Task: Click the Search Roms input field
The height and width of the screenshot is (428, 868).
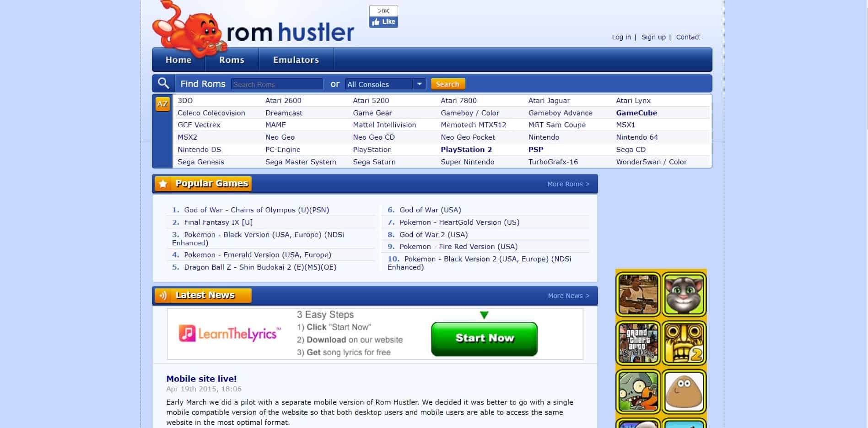Action: pyautogui.click(x=277, y=84)
